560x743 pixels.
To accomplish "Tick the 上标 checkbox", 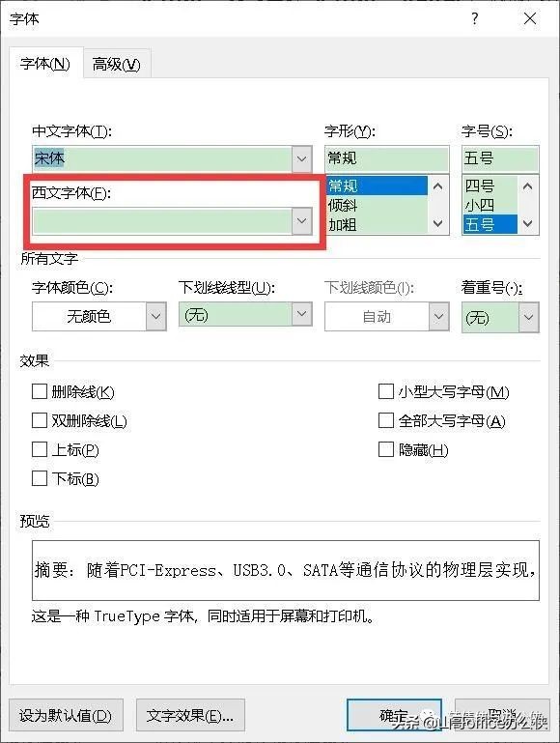I will tap(40, 449).
